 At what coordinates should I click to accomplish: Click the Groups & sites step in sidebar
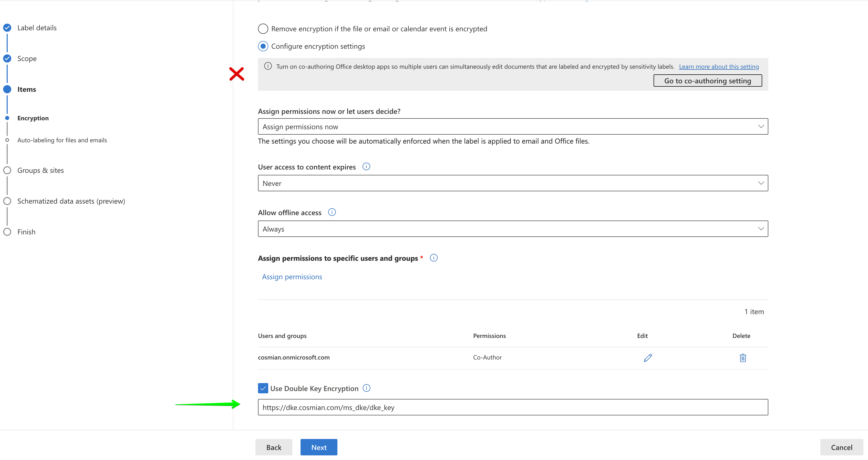[40, 170]
